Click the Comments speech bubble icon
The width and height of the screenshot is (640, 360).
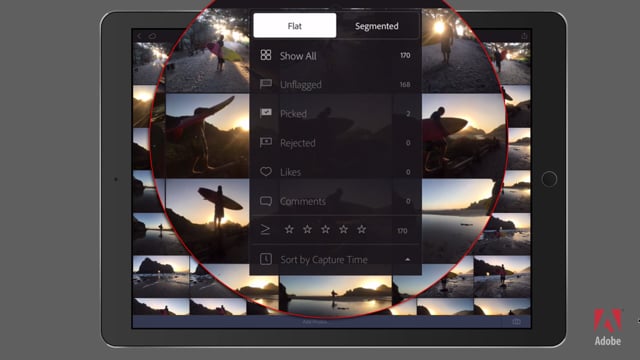[266, 201]
